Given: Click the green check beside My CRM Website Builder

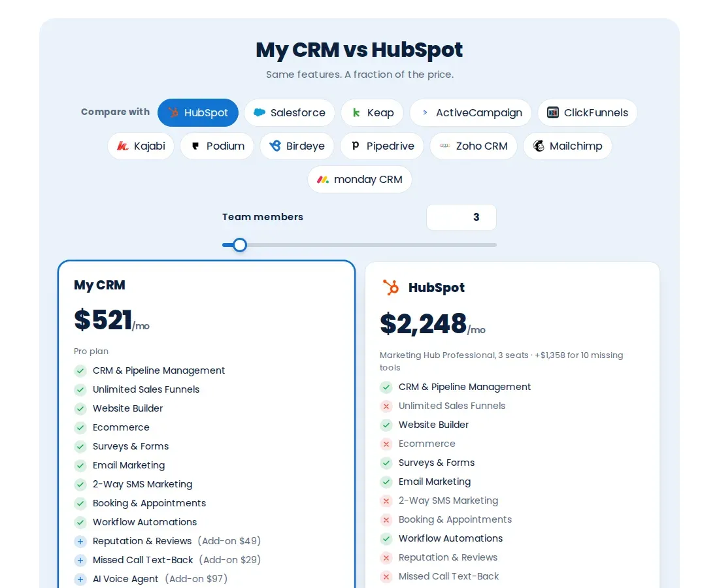Looking at the screenshot, I should click(x=80, y=409).
